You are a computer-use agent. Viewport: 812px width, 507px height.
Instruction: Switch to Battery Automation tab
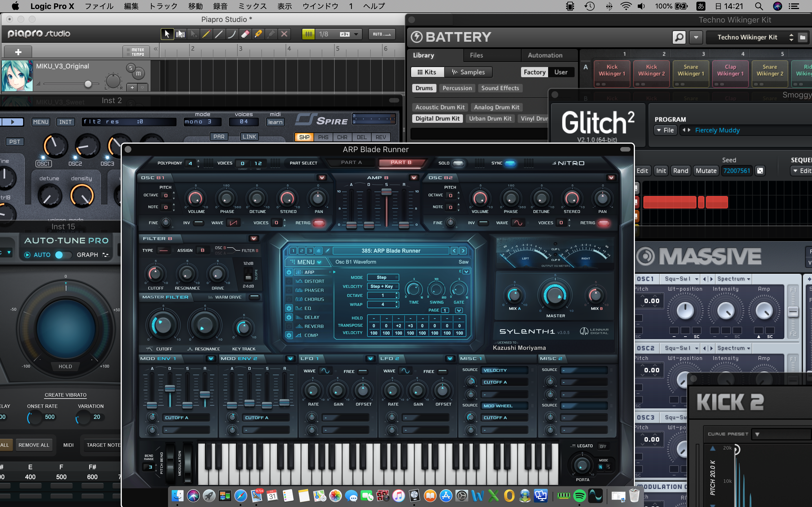tap(545, 55)
